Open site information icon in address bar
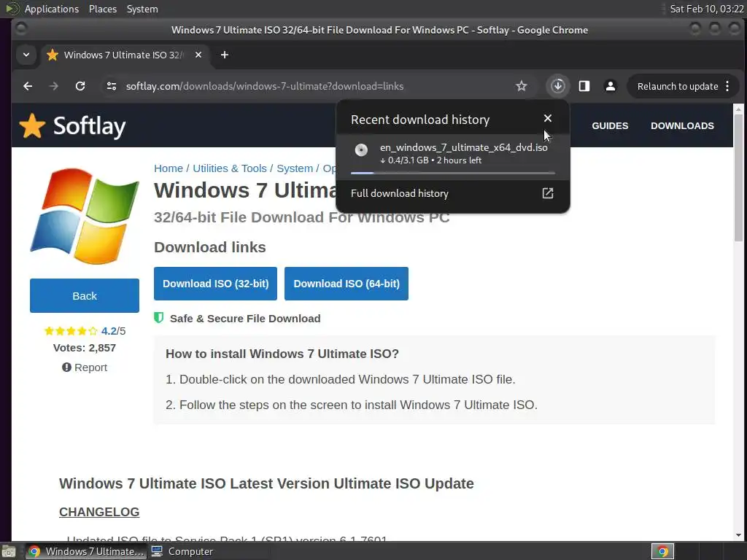747x560 pixels. 112,86
